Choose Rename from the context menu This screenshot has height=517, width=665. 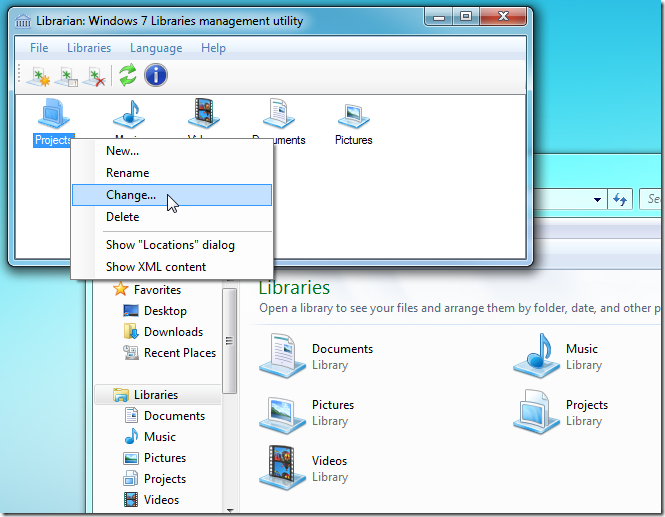172,173
